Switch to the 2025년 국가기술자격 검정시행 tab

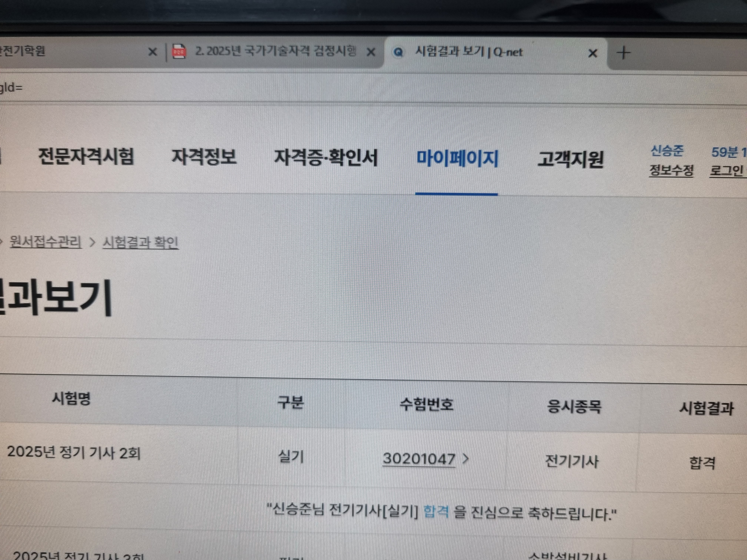pyautogui.click(x=275, y=51)
